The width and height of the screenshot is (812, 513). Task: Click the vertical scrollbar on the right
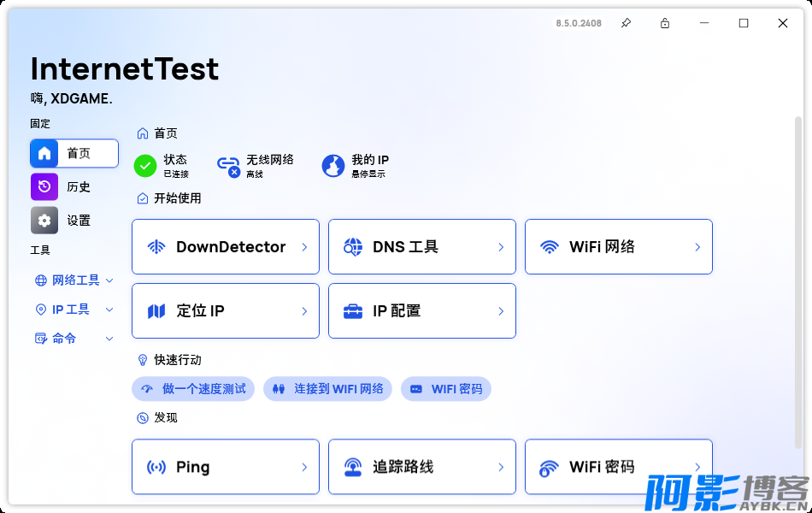point(798,282)
